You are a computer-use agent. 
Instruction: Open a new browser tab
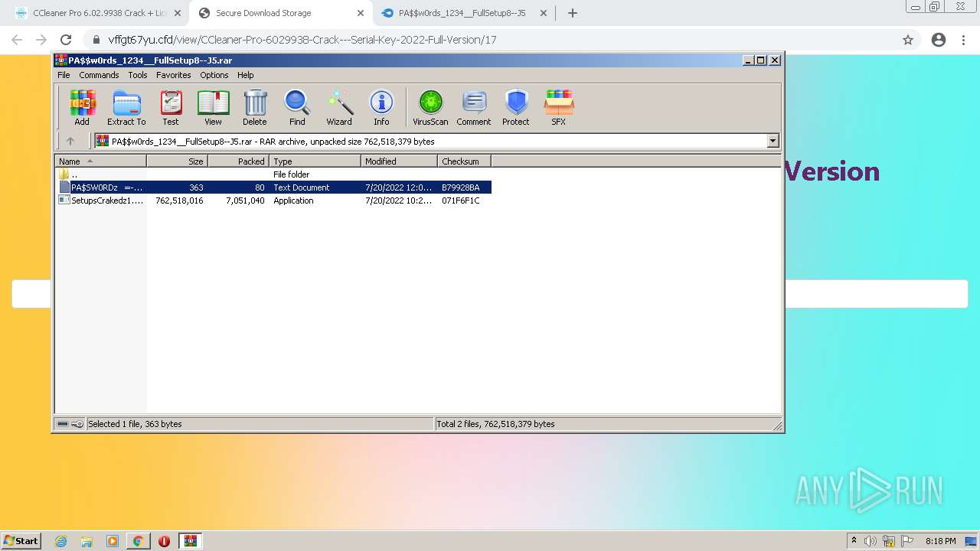(x=573, y=13)
